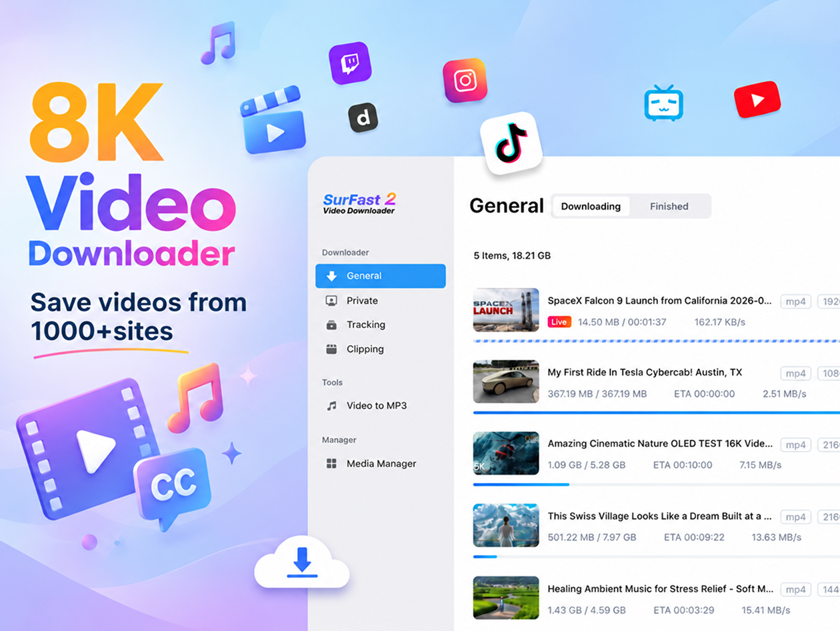Screen dimensions: 840x631
Task: Click the Swiss Village download progress bar
Action: 657,556
